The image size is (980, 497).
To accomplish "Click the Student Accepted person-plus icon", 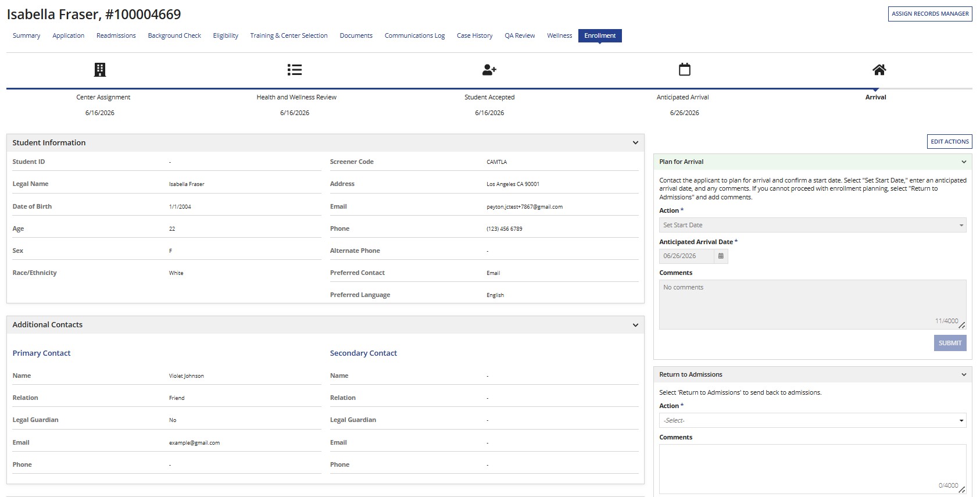I will pyautogui.click(x=489, y=70).
